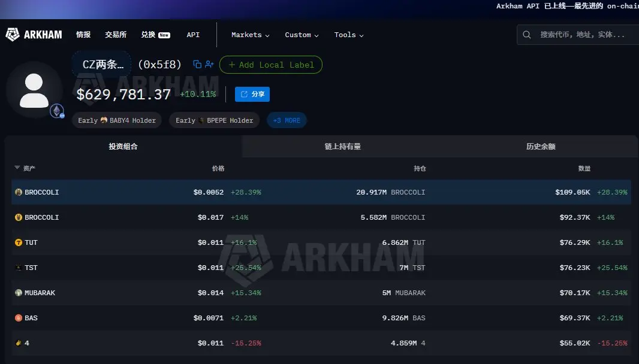This screenshot has width=639, height=364.
Task: Click the 价格 column header
Action: coord(218,168)
